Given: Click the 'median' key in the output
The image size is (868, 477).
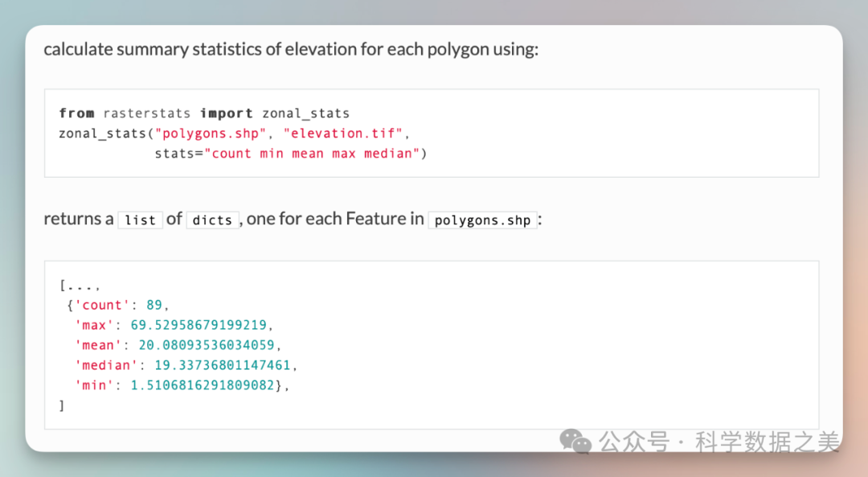Looking at the screenshot, I should (106, 366).
